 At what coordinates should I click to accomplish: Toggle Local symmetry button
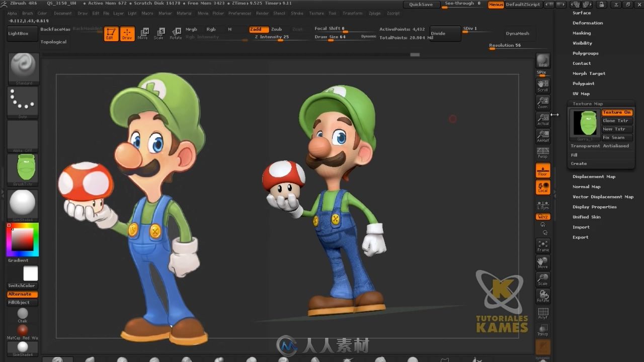tap(543, 188)
